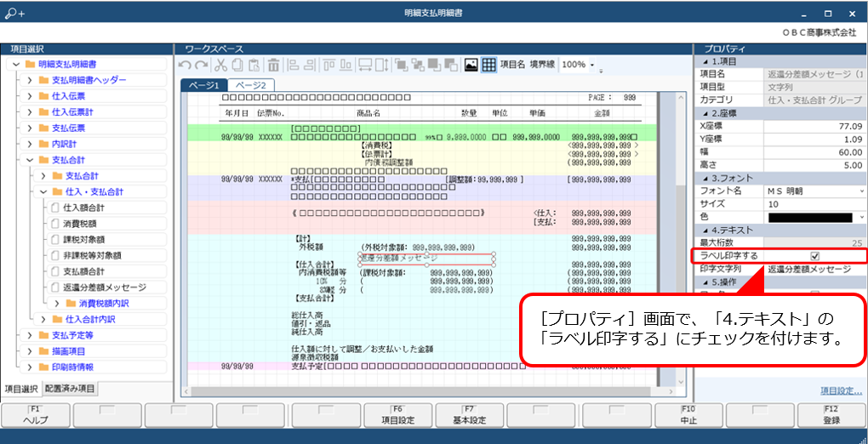Toggle the grid display icon
This screenshot has width=868, height=444.
point(488,65)
